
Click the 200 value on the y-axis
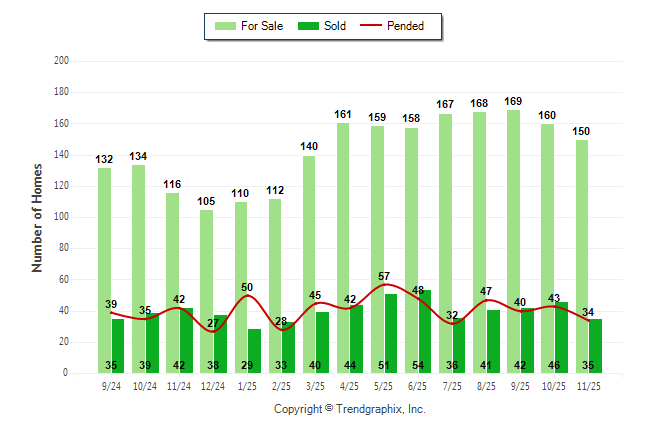(x=61, y=61)
